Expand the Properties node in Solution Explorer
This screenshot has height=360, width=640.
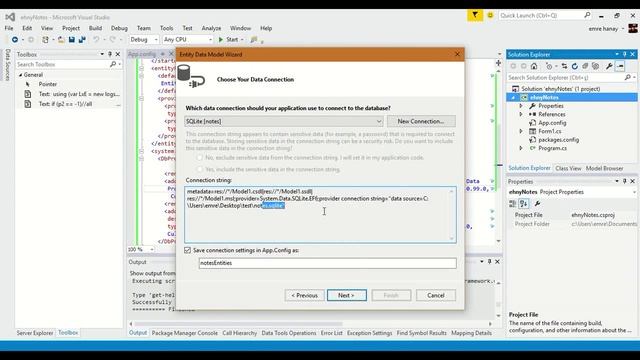[x=521, y=106]
